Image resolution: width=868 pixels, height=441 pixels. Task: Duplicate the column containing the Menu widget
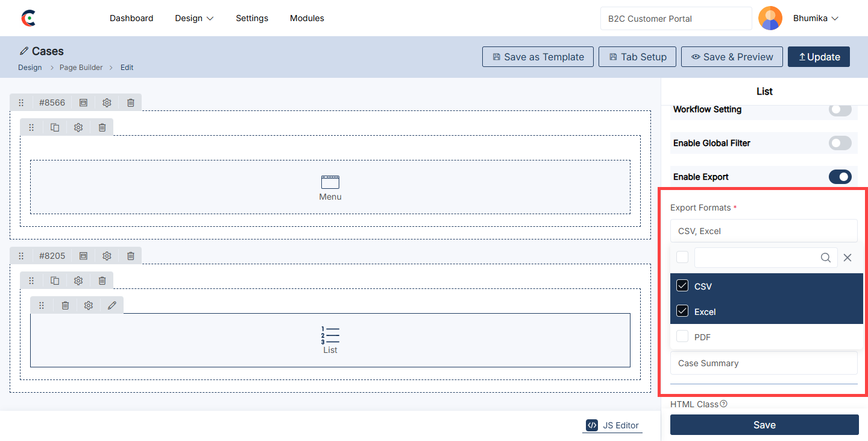(x=55, y=127)
